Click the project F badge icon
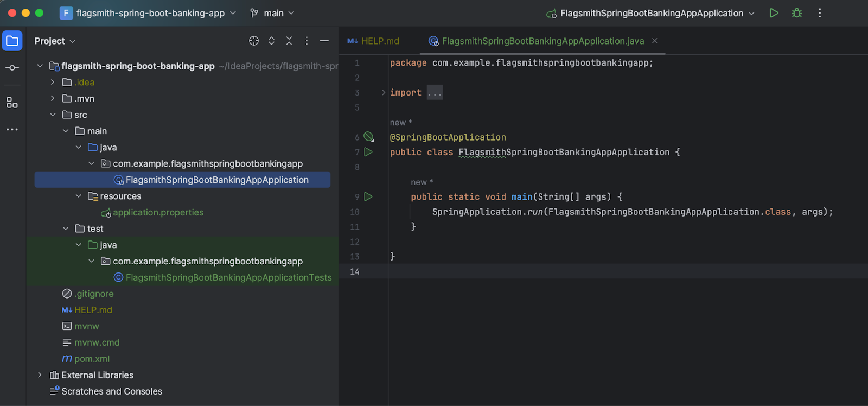This screenshot has width=868, height=406. click(x=66, y=13)
